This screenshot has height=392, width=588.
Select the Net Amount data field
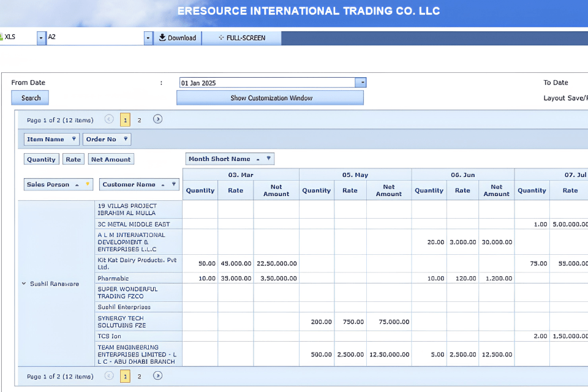[x=111, y=159]
